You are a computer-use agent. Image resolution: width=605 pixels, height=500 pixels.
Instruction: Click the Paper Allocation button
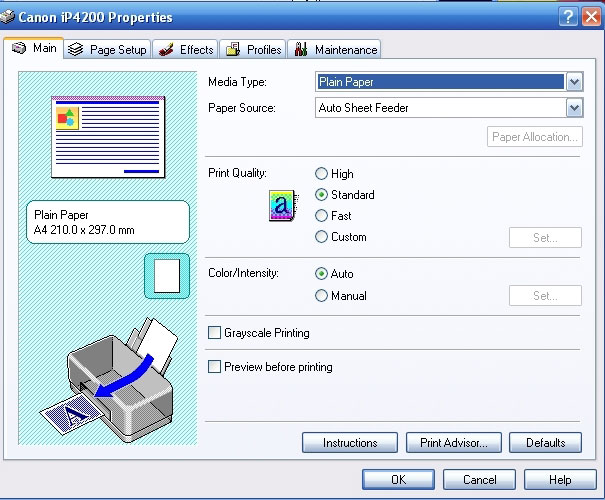535,137
